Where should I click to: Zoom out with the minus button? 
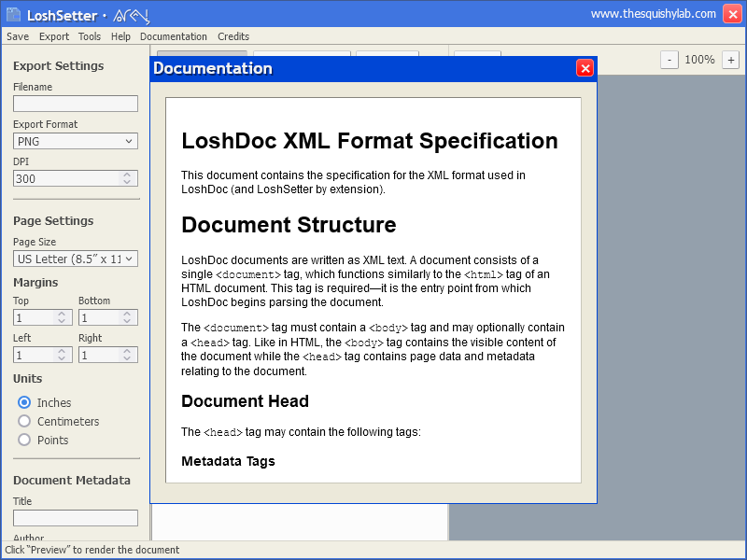pyautogui.click(x=669, y=60)
